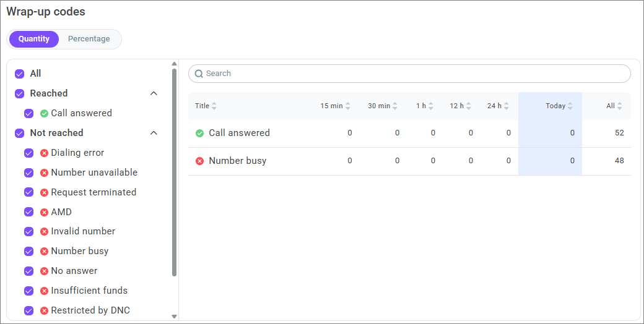Uncheck the AMD checkbox
This screenshot has width=644, height=324.
pyautogui.click(x=28, y=212)
